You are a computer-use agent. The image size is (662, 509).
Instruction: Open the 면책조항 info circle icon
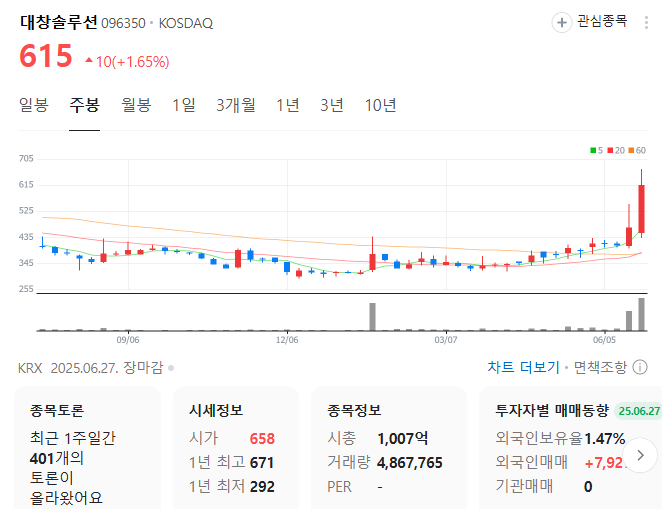click(x=640, y=367)
